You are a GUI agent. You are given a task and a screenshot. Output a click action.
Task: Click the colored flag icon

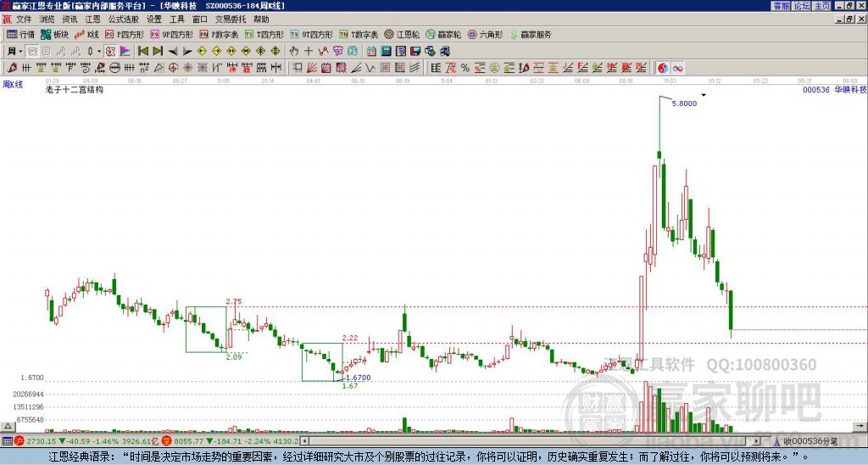pos(125,52)
